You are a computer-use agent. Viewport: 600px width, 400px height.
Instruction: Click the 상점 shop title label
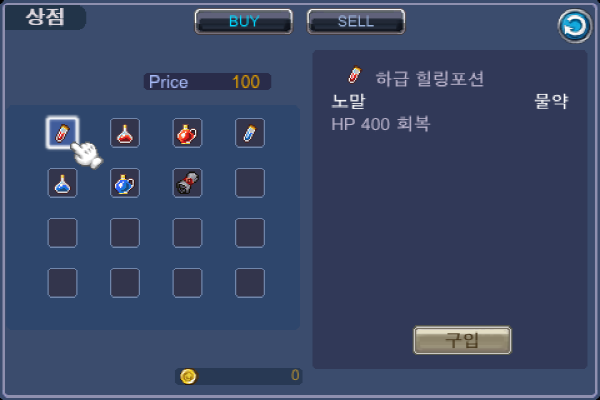[45, 17]
